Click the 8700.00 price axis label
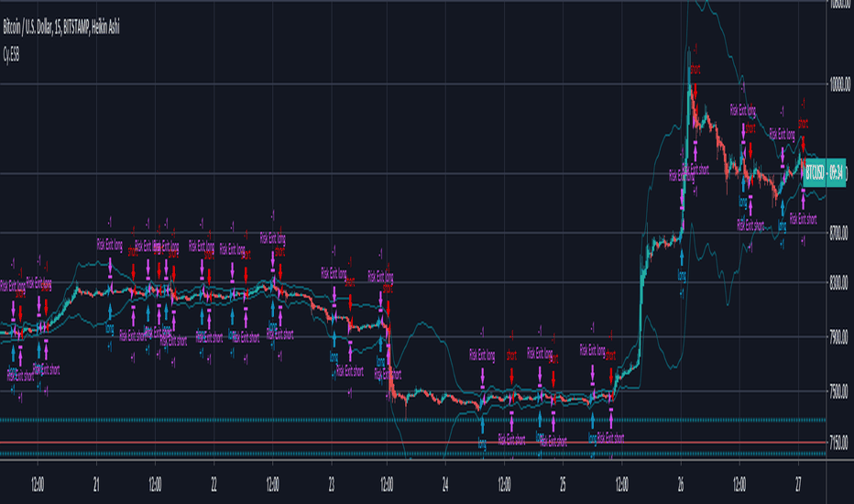This screenshot has width=854, height=504. (x=839, y=233)
